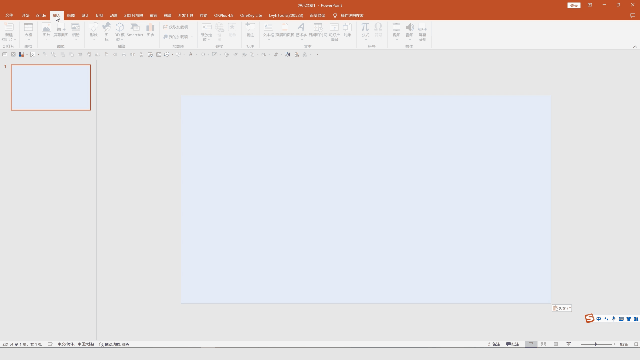Click the spell check icon in status bar
This screenshot has width=640, height=360.
tap(50, 344)
